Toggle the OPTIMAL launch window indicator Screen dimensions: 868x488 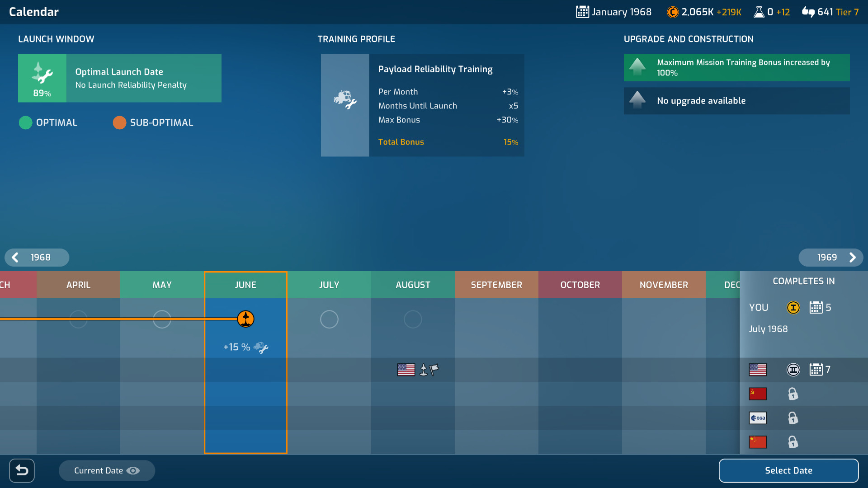click(x=24, y=123)
